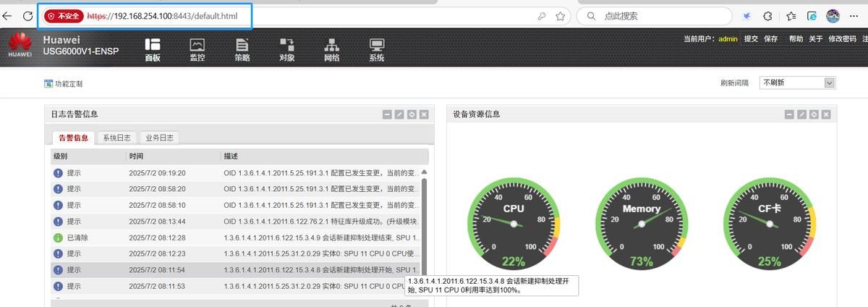
Task: Open the 网络 network nav icon
Action: pos(332,49)
